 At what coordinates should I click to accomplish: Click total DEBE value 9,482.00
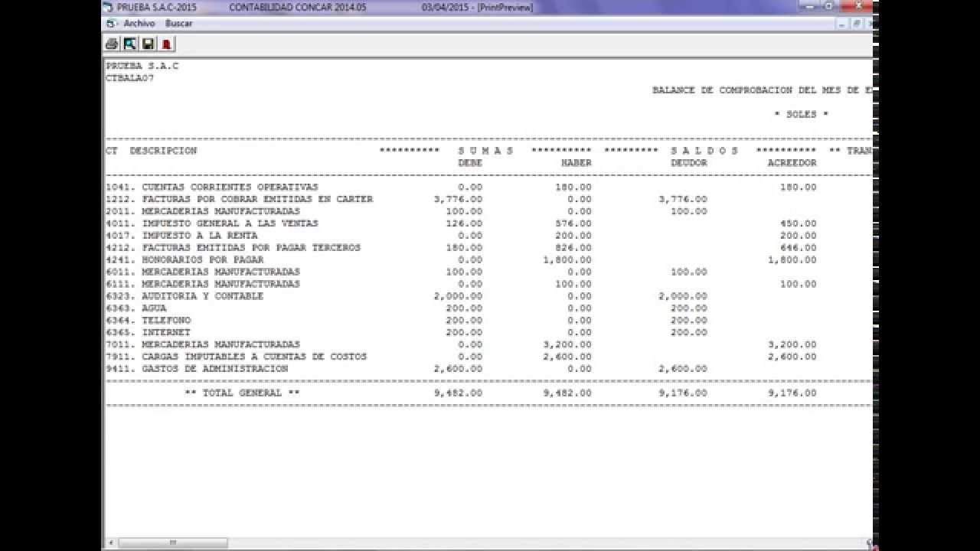[458, 393]
